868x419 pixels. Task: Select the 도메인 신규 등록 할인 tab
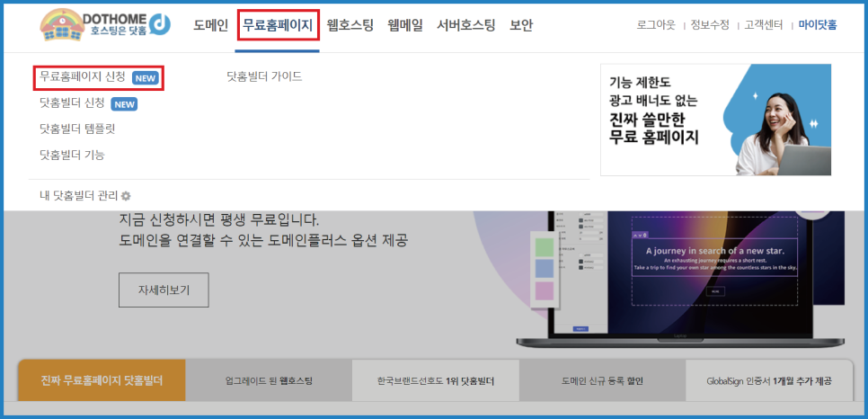pyautogui.click(x=602, y=380)
